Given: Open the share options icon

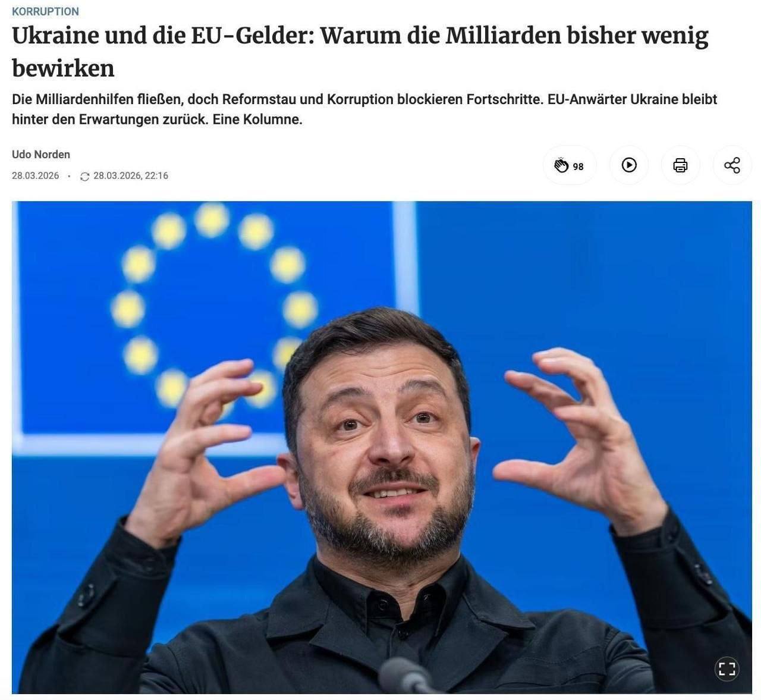Looking at the screenshot, I should pos(732,165).
